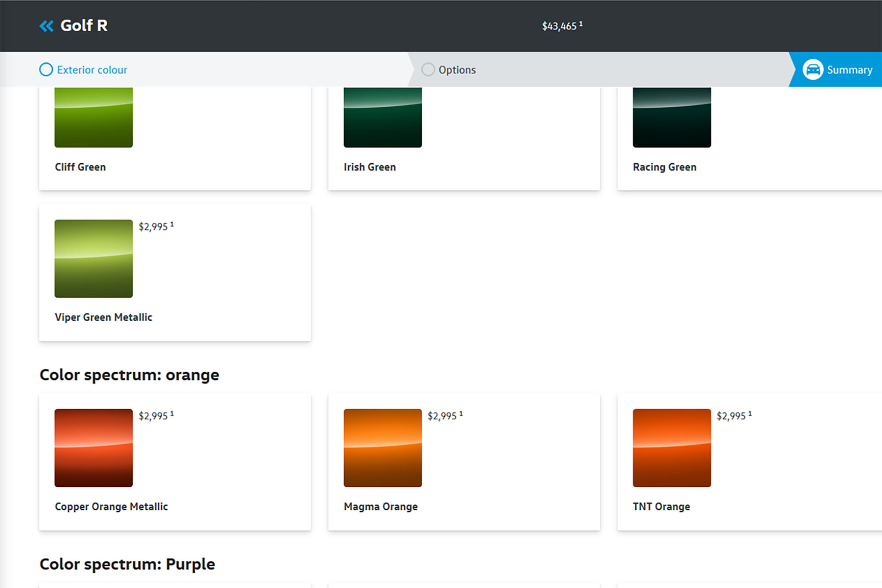The height and width of the screenshot is (588, 882).
Task: Choose Viper Green Metallic swatch
Action: click(93, 259)
